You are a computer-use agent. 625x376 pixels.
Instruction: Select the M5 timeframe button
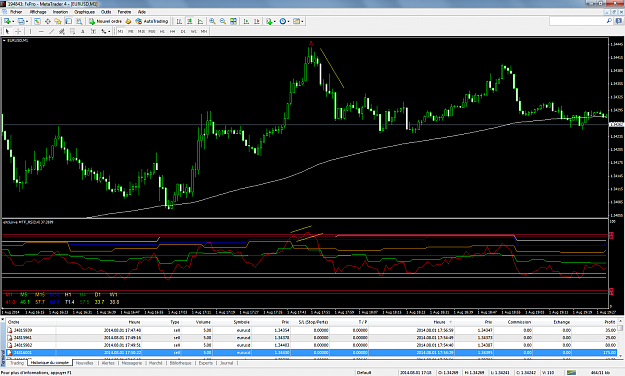coord(131,31)
